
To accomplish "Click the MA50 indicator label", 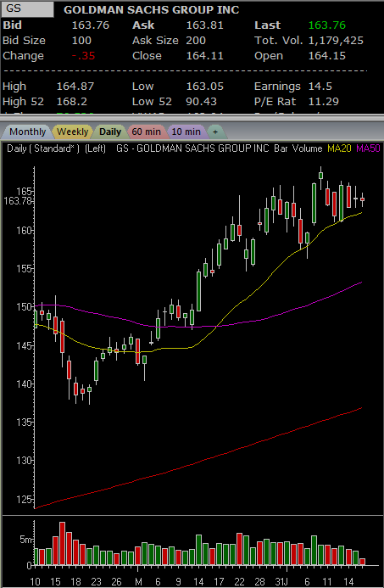I will pyautogui.click(x=368, y=148).
